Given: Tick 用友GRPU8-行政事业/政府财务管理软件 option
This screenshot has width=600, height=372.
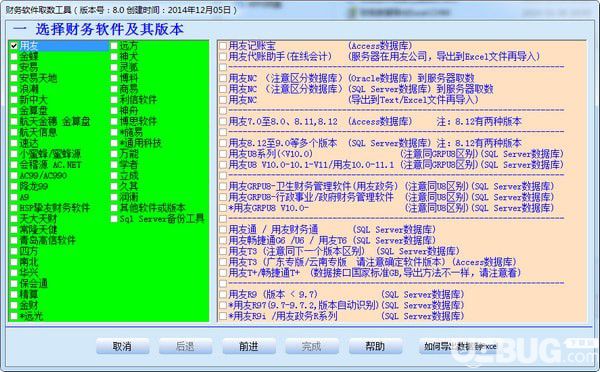Looking at the screenshot, I should click(x=223, y=197).
